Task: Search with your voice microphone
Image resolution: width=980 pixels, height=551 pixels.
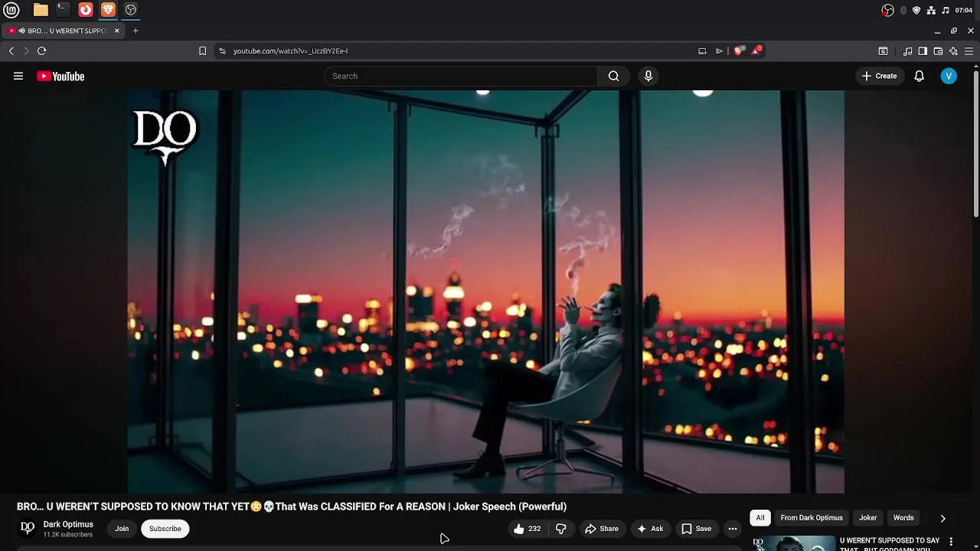Action: (x=648, y=76)
